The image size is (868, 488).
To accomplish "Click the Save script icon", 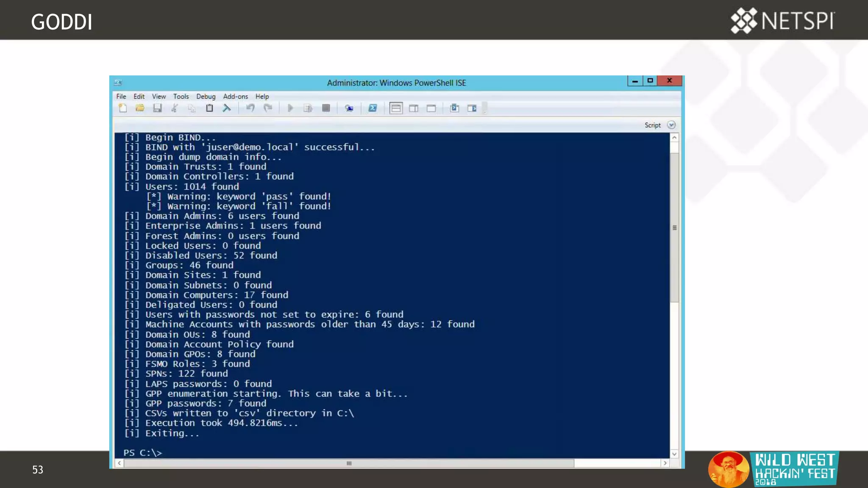I will (157, 108).
